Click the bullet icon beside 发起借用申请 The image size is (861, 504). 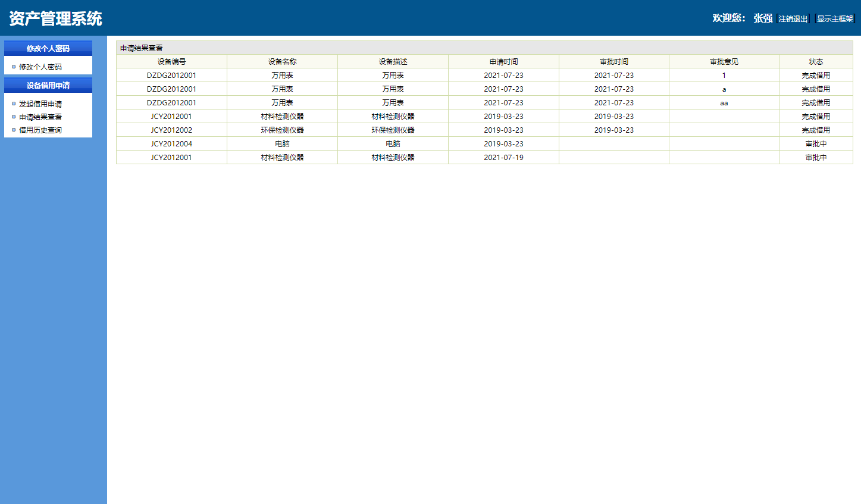click(14, 104)
